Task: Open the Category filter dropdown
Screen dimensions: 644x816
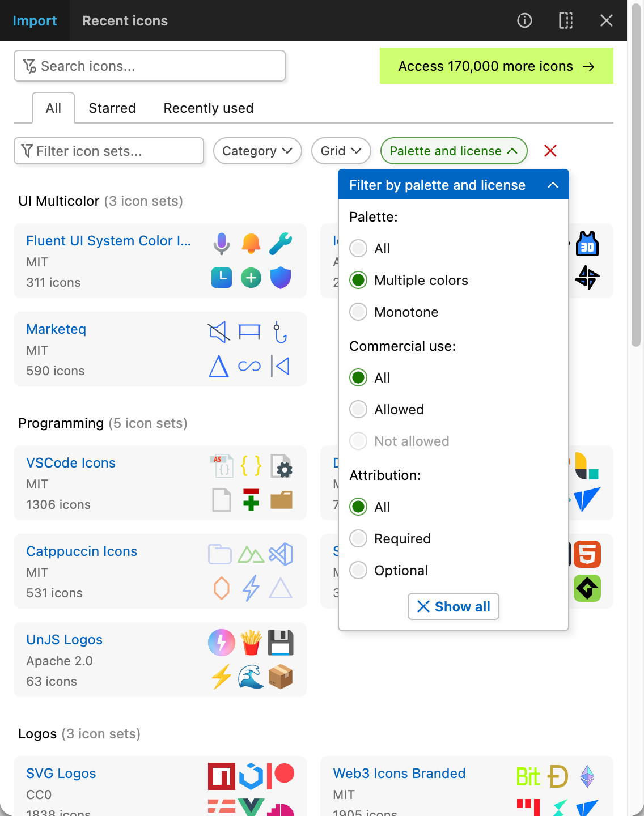Action: (x=257, y=151)
